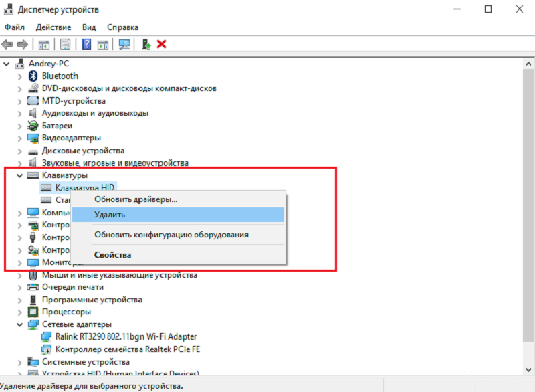Choose Свойства in the context menu
The height and width of the screenshot is (392, 535).
(178, 255)
